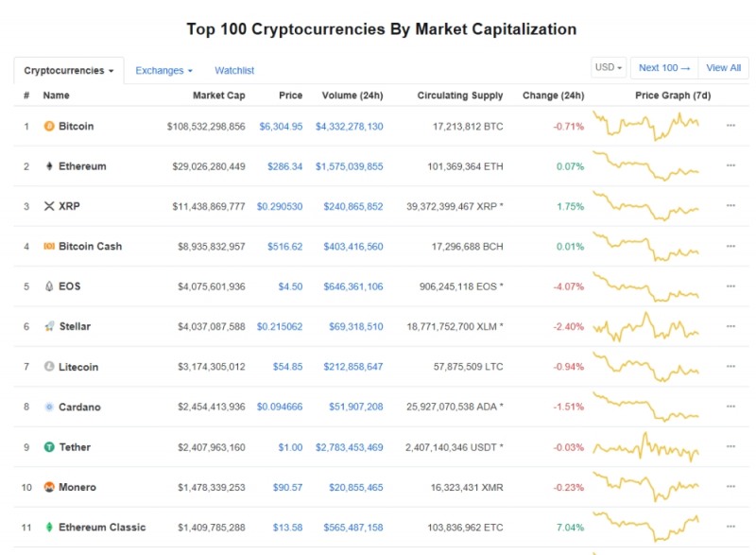
Task: Expand the Exchanges dropdown menu
Action: pos(163,71)
